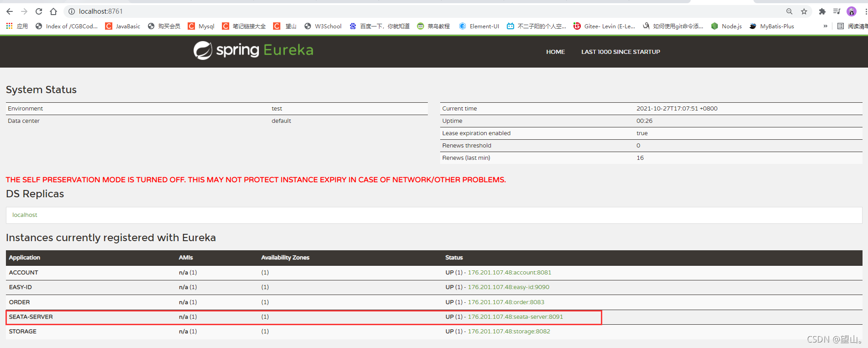Open the media control playlist icon
The width and height of the screenshot is (868, 348).
pos(836,11)
